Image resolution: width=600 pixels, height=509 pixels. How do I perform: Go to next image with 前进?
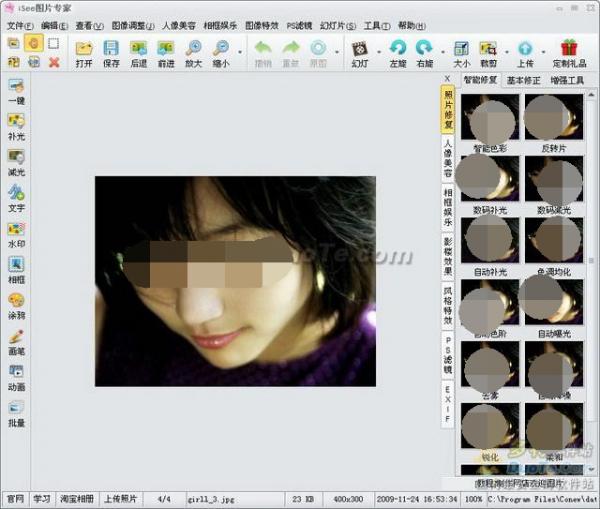click(166, 49)
